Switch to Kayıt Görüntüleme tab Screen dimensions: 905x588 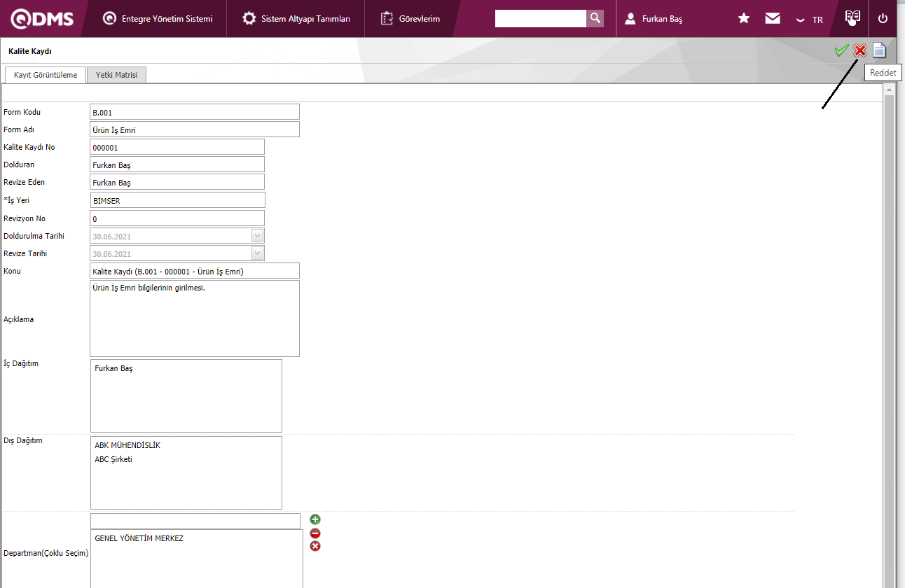tap(46, 75)
